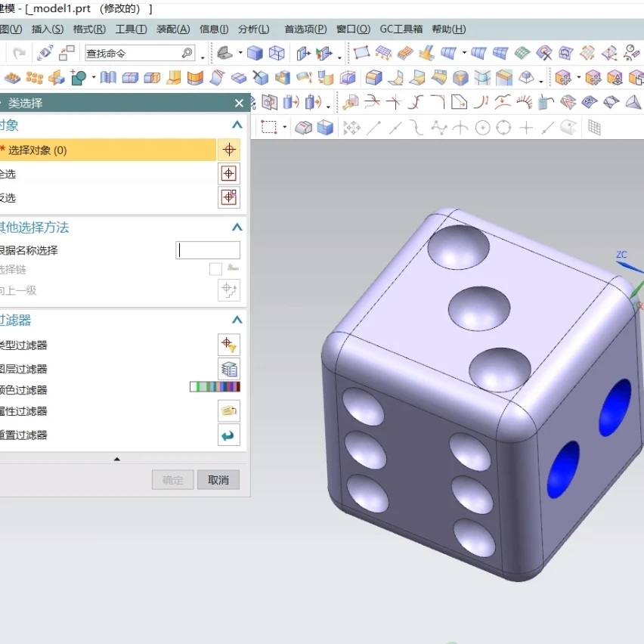Click the Type Filter (类型过滤器) icon

click(229, 345)
